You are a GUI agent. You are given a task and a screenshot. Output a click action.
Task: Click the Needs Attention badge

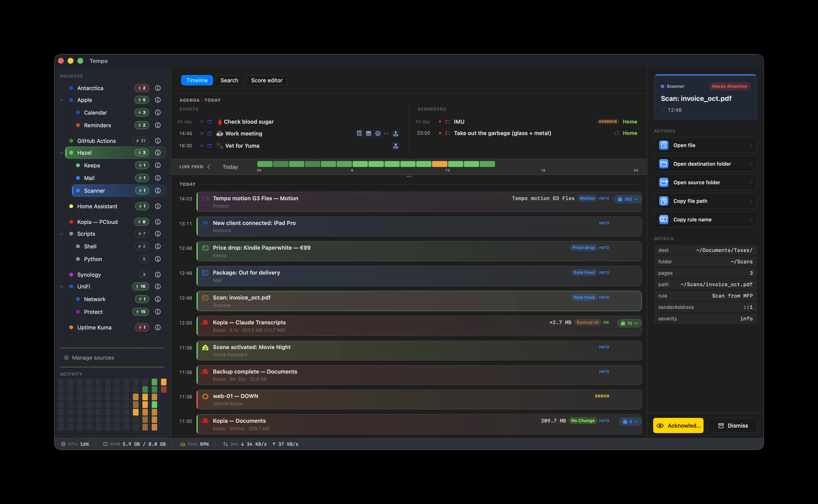pyautogui.click(x=729, y=86)
